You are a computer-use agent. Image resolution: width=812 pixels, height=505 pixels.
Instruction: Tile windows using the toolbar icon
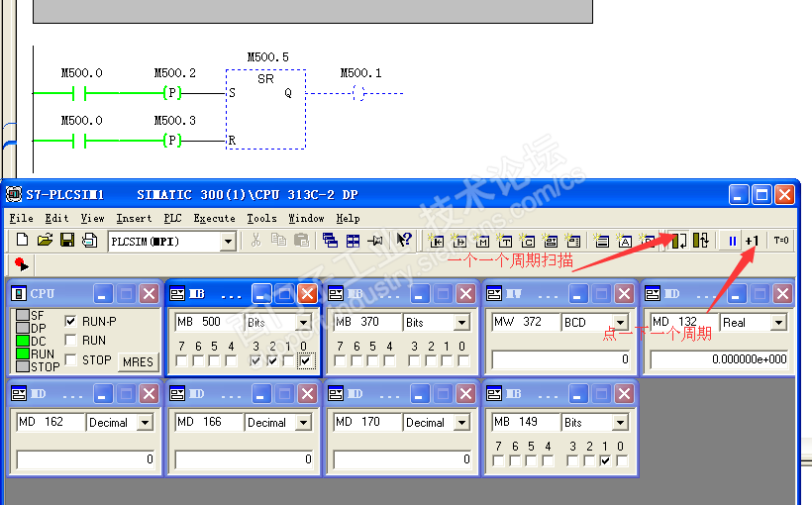[354, 241]
